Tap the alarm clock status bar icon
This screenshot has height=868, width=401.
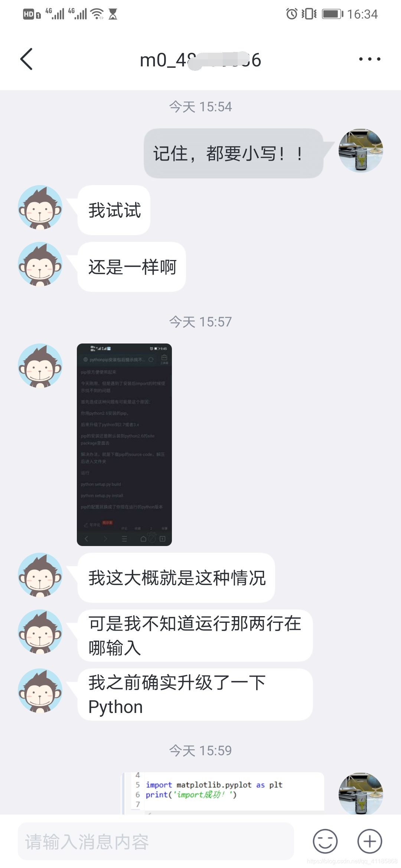[292, 14]
